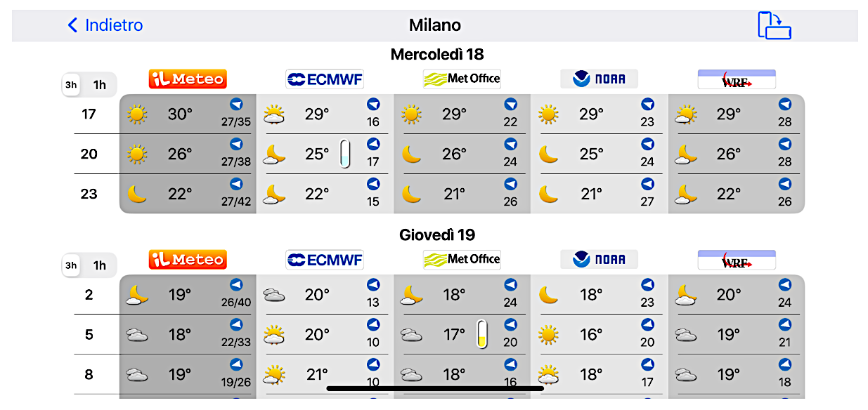Select NOAA logo under Mercoledì 18
The height and width of the screenshot is (410, 868).
(599, 79)
